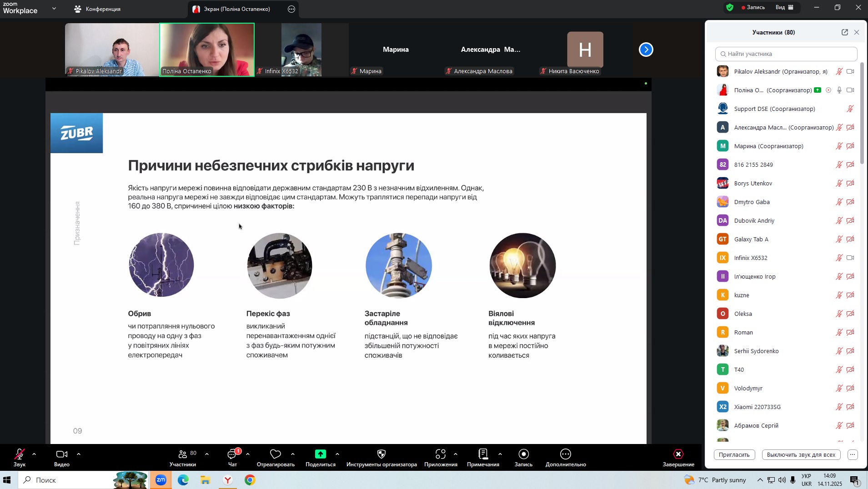Click the Найти участника search field

coord(786,54)
